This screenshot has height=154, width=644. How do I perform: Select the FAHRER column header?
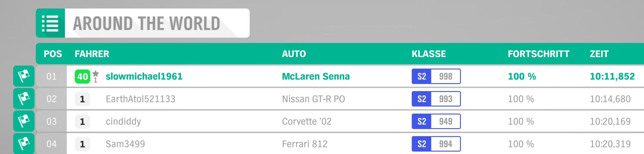tap(92, 54)
